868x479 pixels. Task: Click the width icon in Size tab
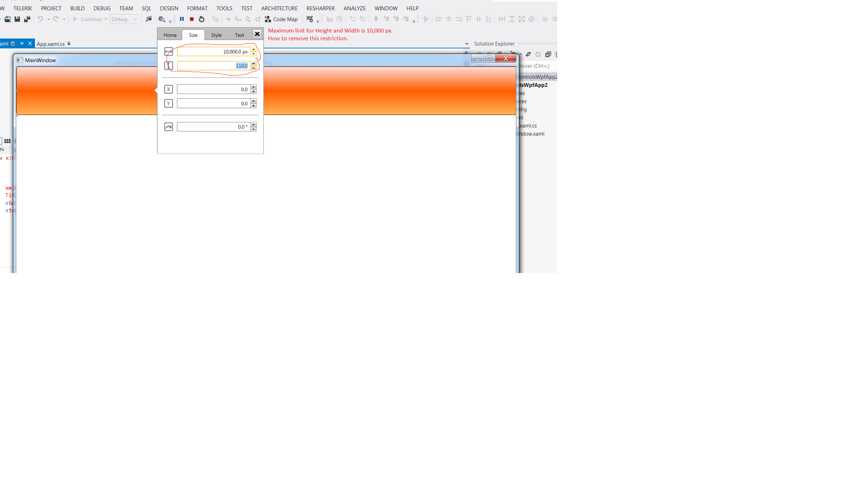(168, 52)
